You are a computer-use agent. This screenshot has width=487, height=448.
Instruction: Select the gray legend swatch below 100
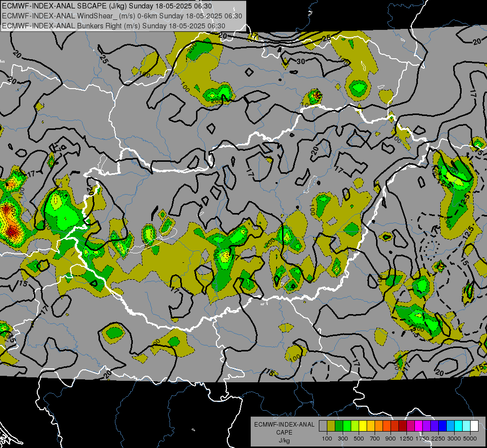(x=323, y=426)
